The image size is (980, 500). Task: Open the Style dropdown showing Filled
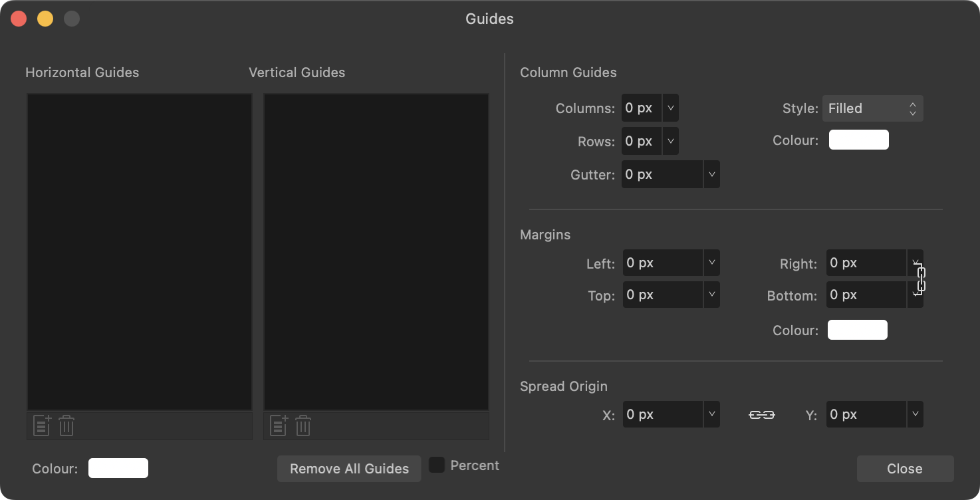coord(872,108)
